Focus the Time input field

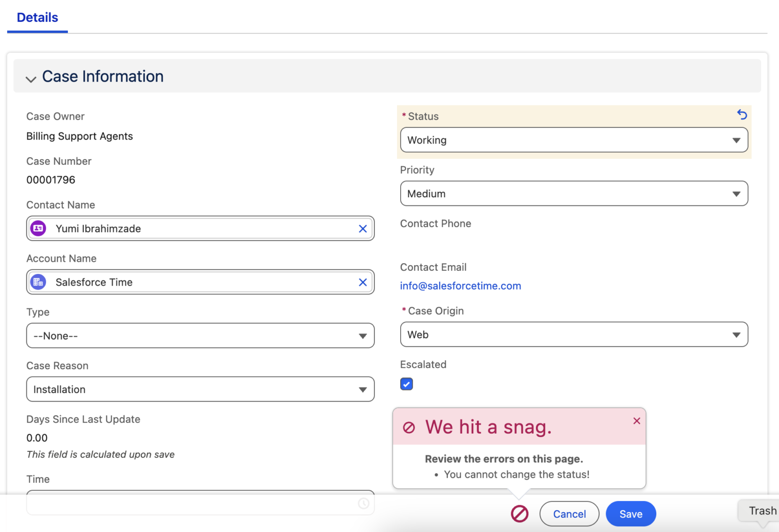pyautogui.click(x=200, y=503)
